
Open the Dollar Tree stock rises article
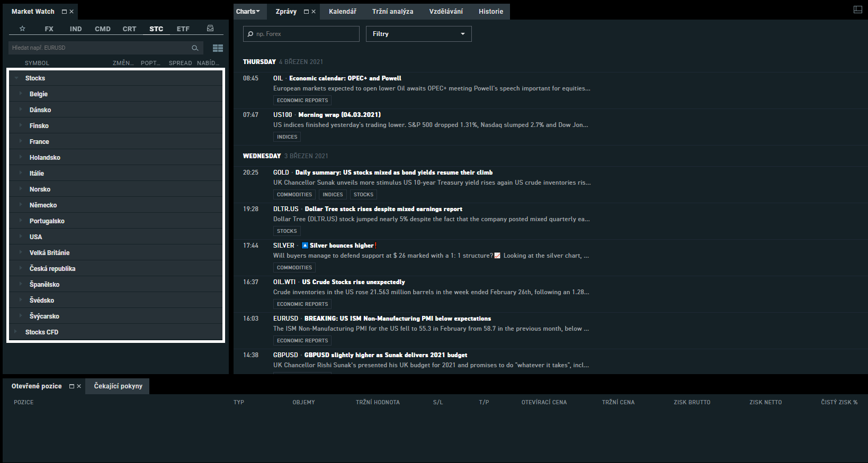tap(383, 209)
